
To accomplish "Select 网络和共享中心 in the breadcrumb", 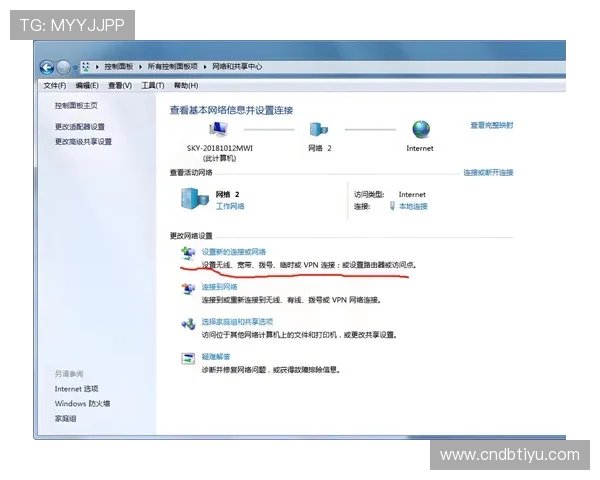I will pyautogui.click(x=237, y=67).
